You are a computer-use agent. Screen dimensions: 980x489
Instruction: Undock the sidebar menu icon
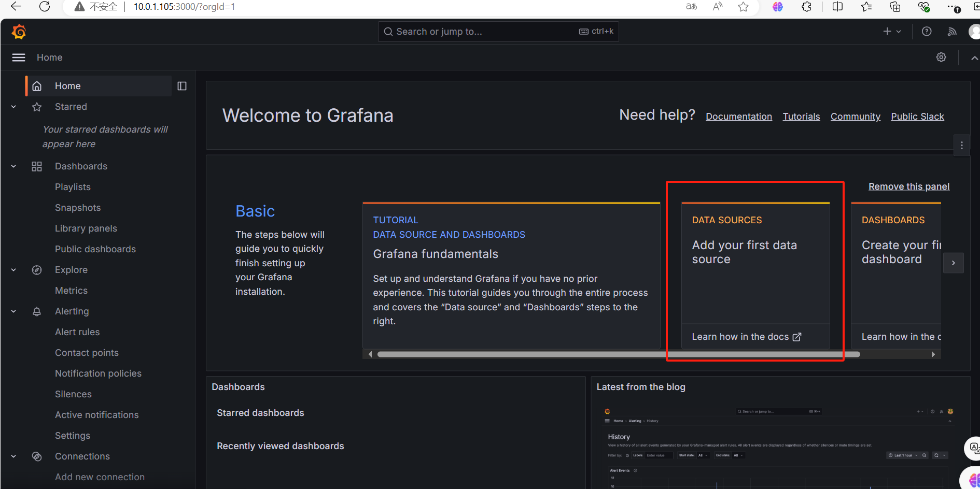coord(182,86)
